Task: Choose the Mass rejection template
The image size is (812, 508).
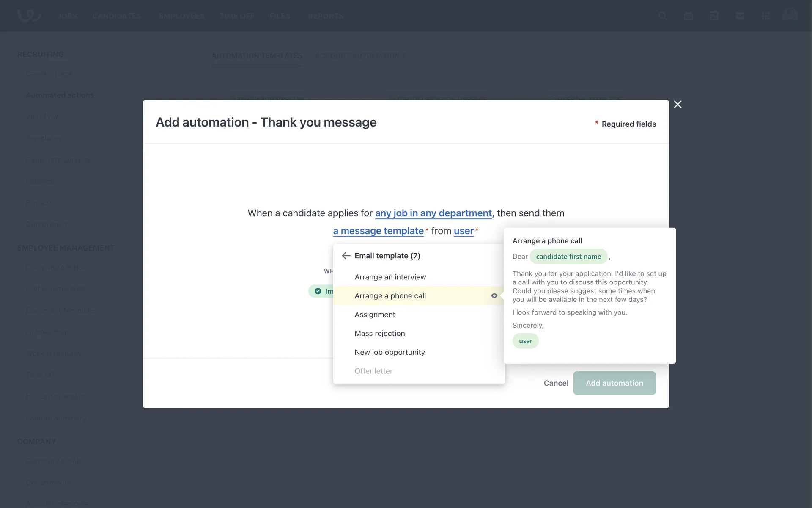Action: (x=379, y=334)
